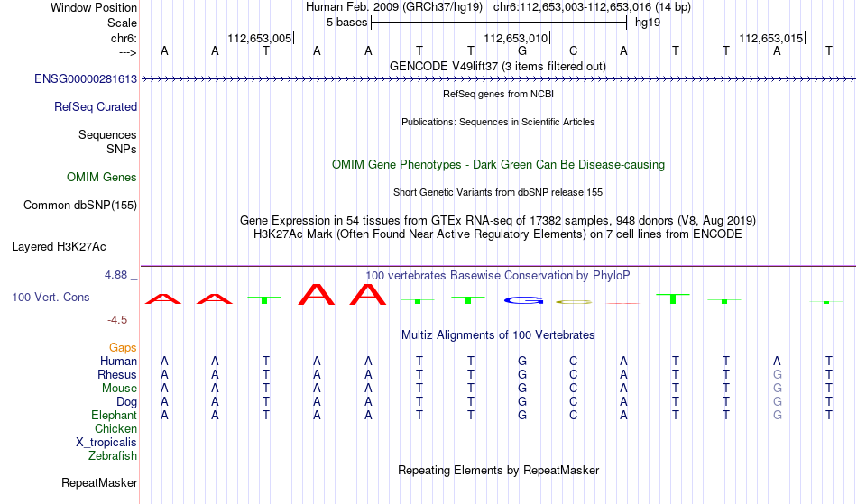The image size is (857, 504).
Task: Click the ENSG00000281613 gene arrow track
Action: [498, 79]
